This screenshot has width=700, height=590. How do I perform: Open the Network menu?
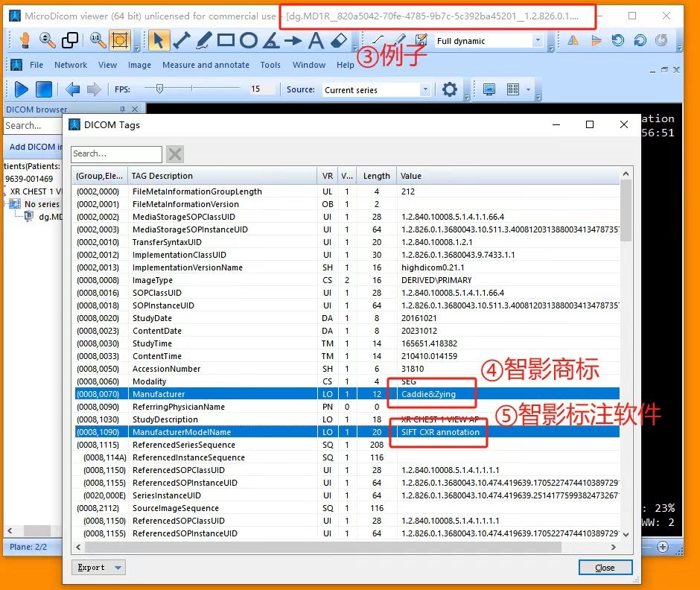(71, 65)
